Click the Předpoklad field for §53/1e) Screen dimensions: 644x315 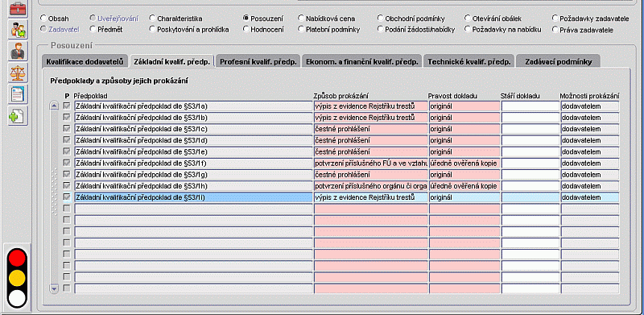[x=193, y=151]
